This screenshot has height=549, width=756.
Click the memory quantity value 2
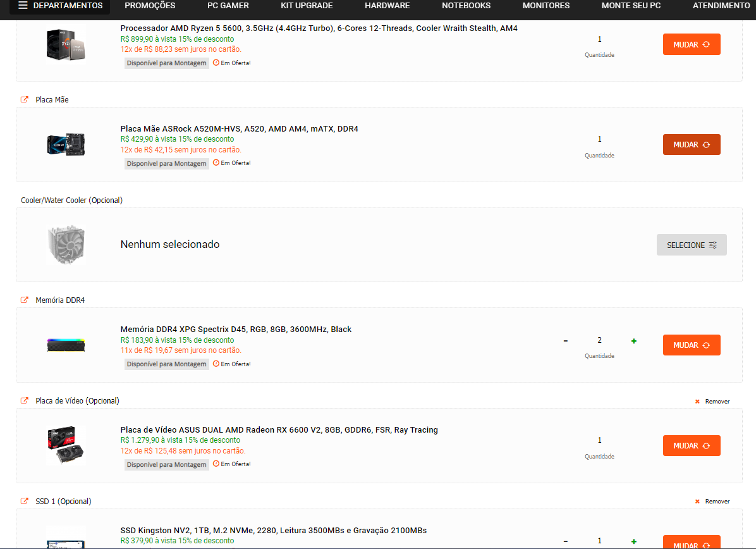[599, 340]
